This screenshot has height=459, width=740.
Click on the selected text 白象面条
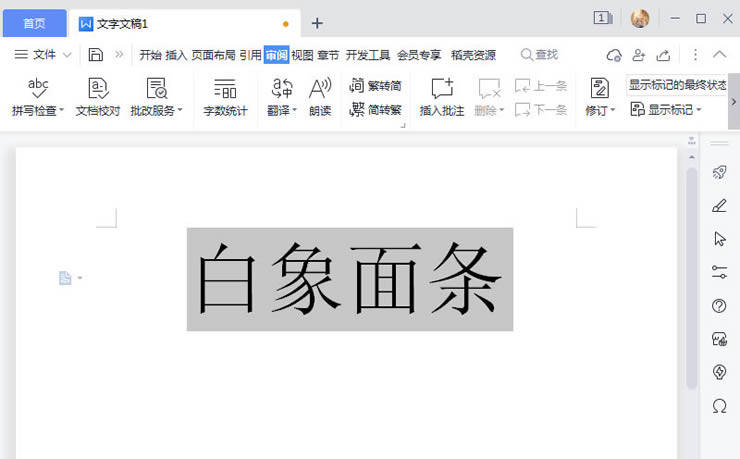pos(350,279)
